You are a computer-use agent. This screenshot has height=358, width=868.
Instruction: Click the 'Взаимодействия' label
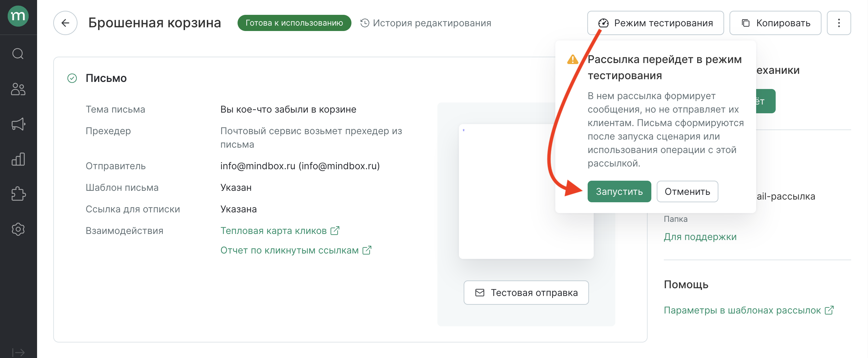[x=124, y=231]
